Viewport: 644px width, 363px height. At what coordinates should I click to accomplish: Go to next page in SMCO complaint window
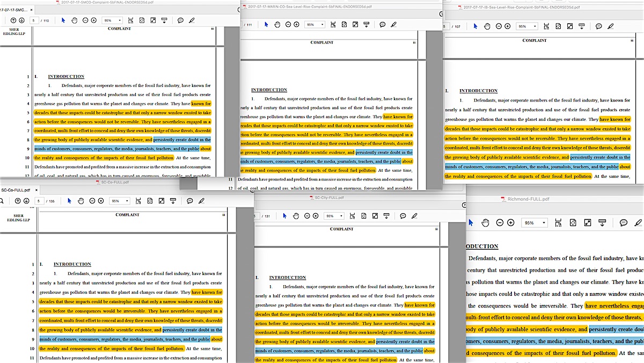pyautogui.click(x=21, y=20)
